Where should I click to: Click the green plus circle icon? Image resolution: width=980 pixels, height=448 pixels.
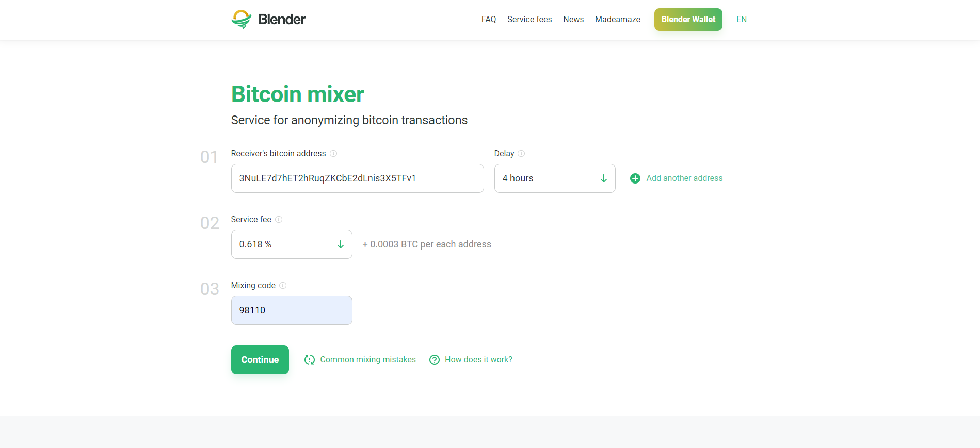coord(635,178)
